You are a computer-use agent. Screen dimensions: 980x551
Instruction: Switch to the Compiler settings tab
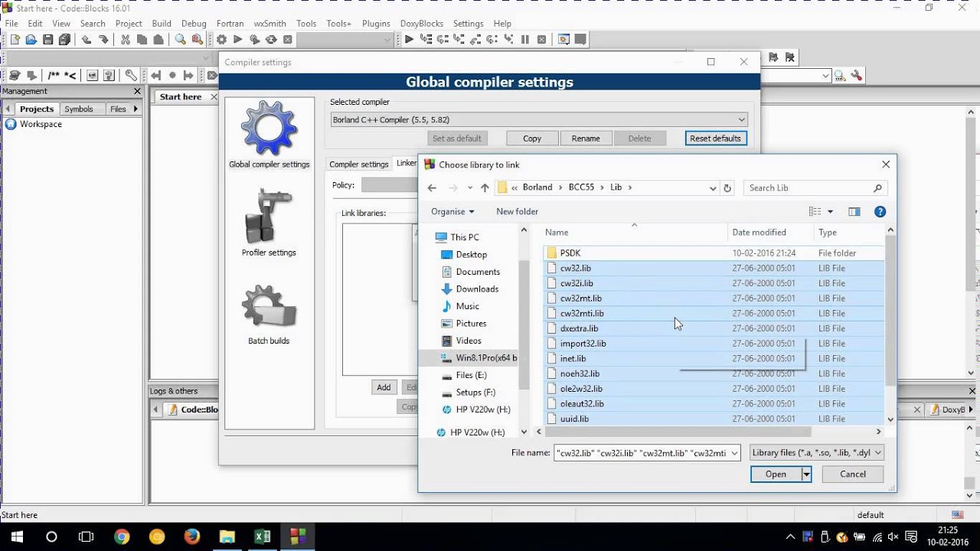pos(359,165)
